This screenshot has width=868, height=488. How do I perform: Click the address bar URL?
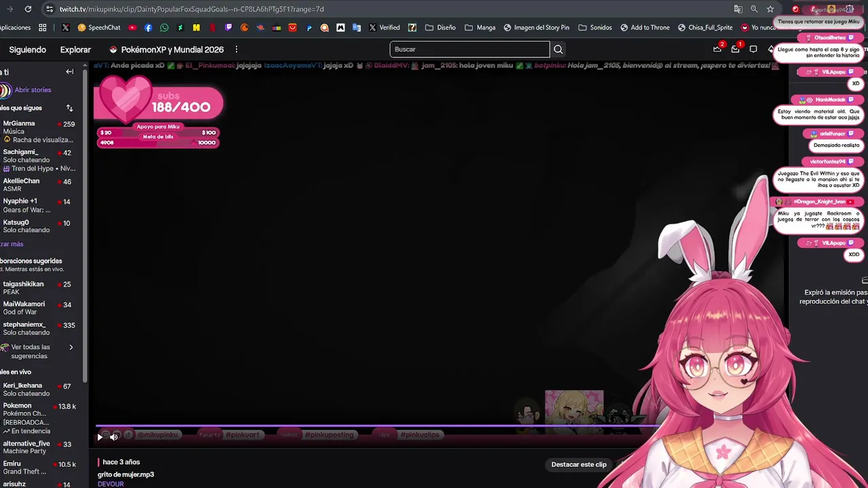(x=192, y=9)
